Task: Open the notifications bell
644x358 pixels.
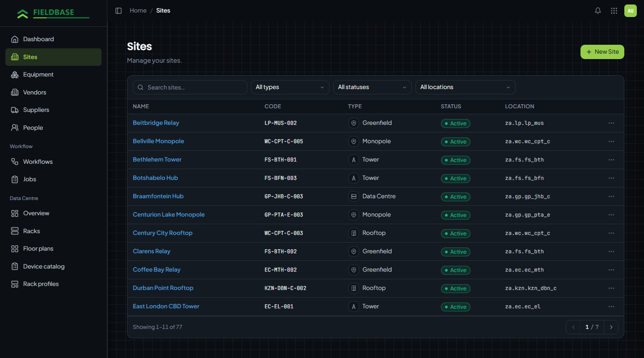Action: click(x=598, y=11)
